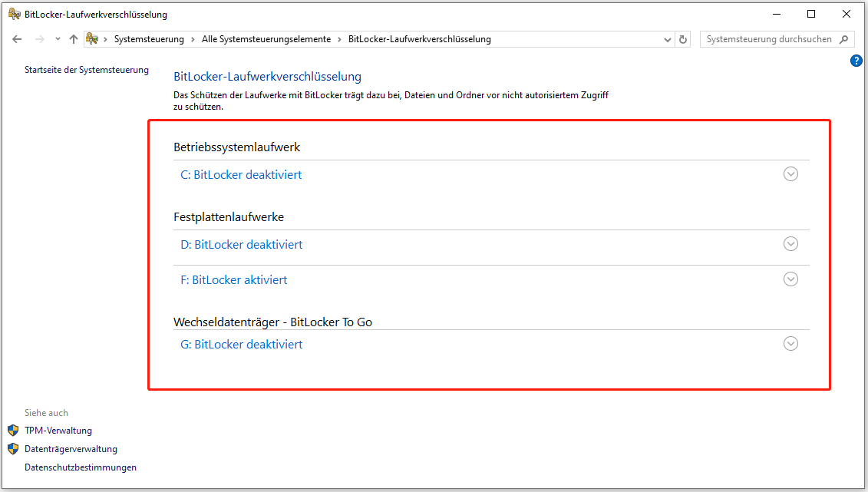
Task: Close the BitLocker window
Action: click(847, 14)
